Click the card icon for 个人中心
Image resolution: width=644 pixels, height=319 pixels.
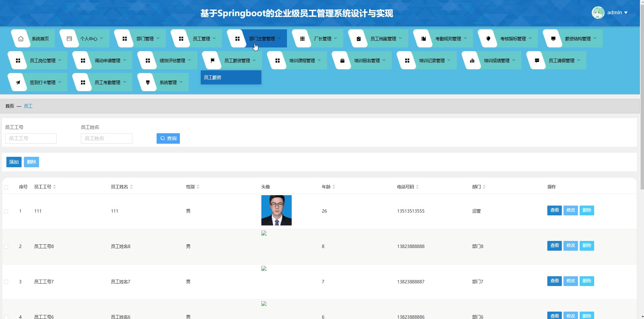(x=69, y=39)
